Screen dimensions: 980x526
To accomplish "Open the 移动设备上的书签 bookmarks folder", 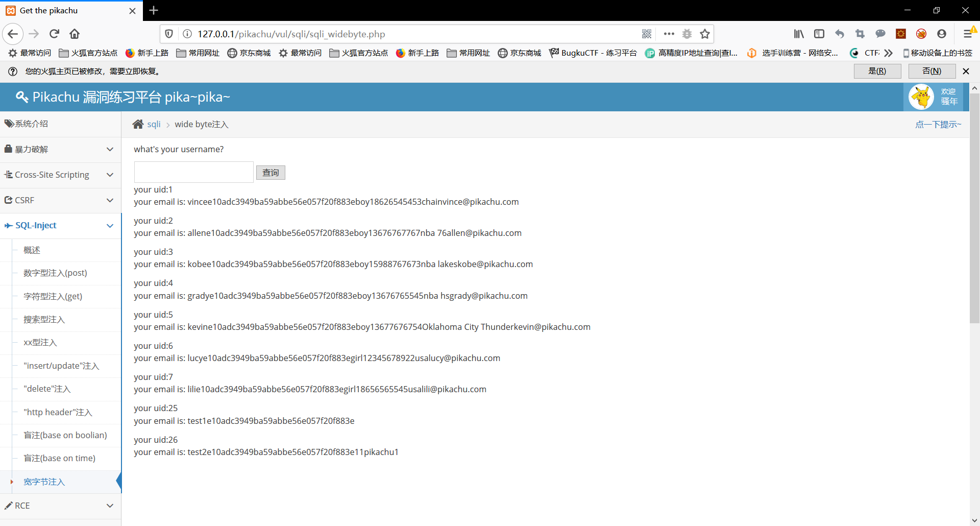I will coord(937,53).
